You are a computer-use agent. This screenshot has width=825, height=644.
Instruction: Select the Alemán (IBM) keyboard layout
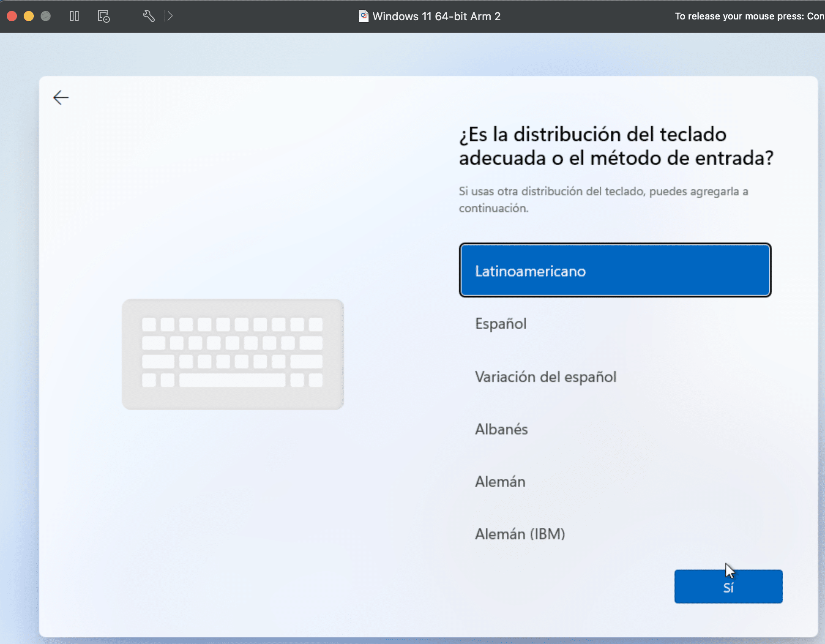point(520,534)
